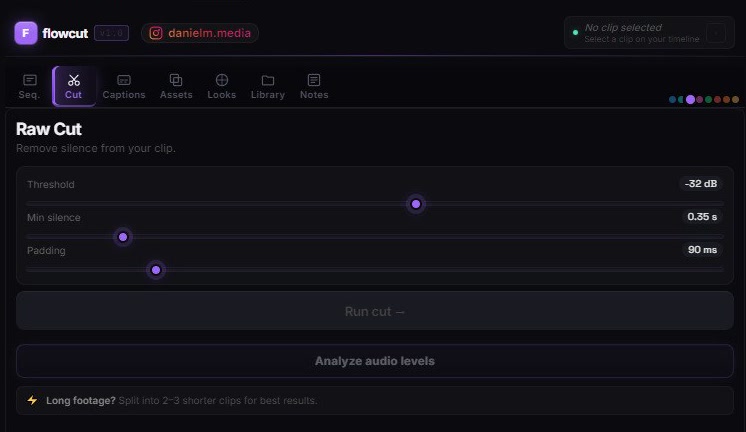Click the v1.0 version badge

111,33
